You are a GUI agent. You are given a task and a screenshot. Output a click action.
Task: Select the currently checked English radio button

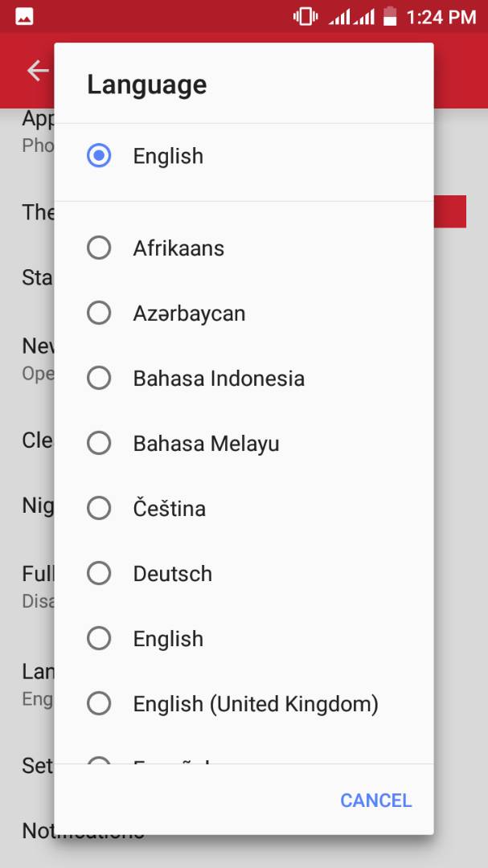pyautogui.click(x=99, y=156)
